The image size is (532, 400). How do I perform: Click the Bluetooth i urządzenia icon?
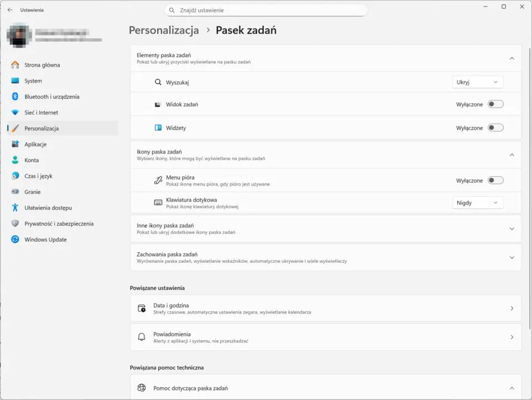pos(15,97)
